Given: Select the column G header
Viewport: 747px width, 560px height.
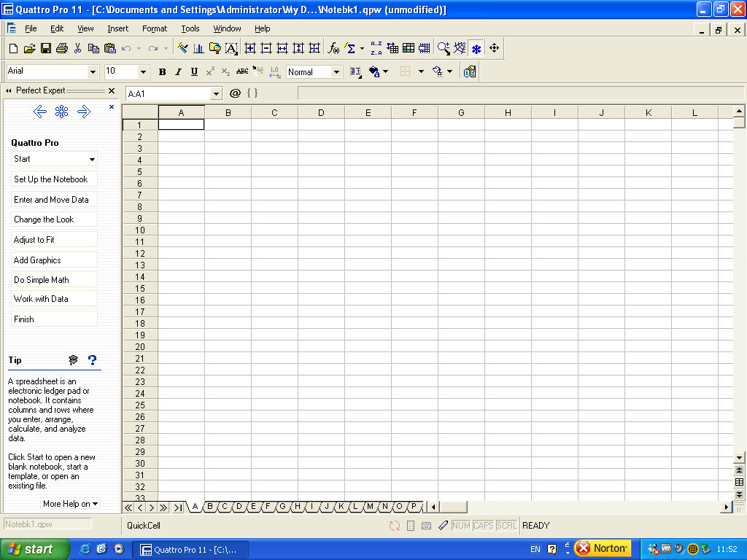Looking at the screenshot, I should click(x=461, y=112).
